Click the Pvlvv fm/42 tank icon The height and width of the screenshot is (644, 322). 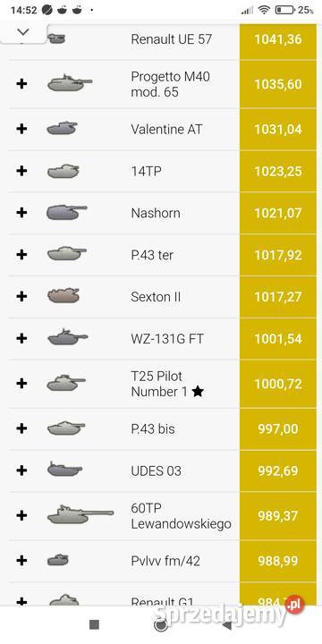click(x=58, y=560)
